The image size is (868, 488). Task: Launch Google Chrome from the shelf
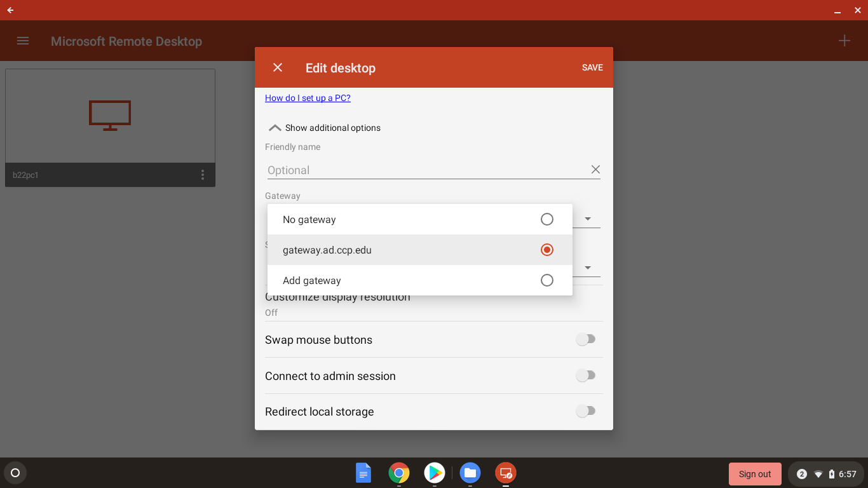click(399, 473)
